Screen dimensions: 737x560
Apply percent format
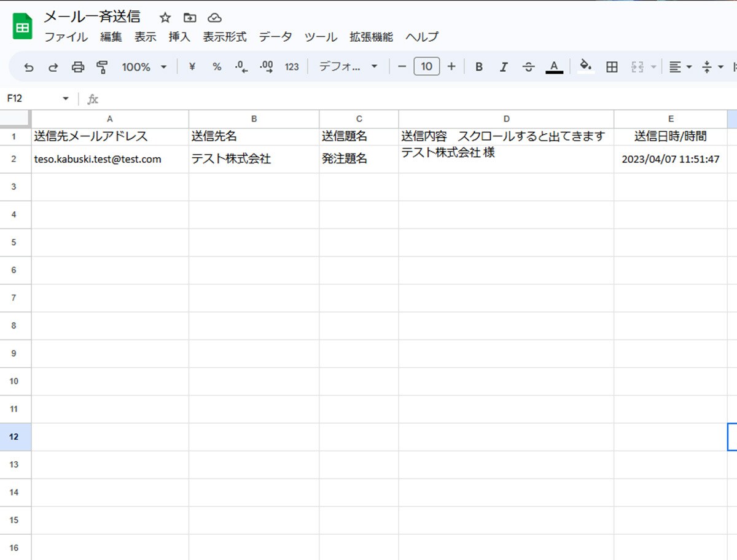217,67
